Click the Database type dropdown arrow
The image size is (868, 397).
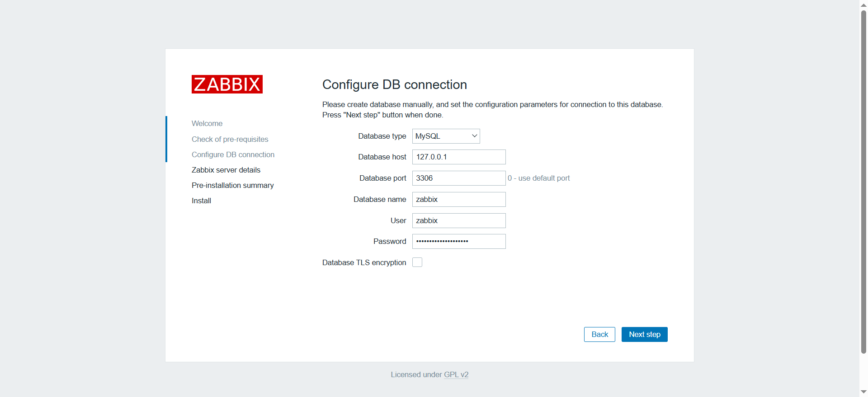click(474, 136)
